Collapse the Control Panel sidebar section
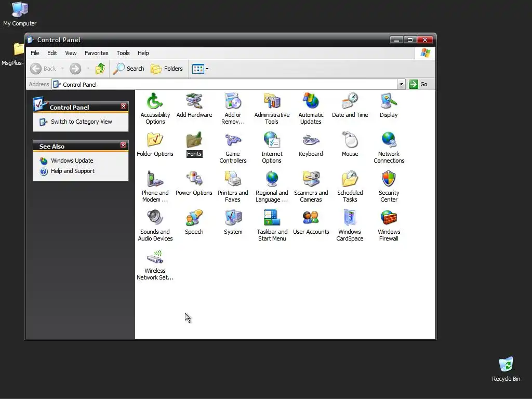Image resolution: width=532 pixels, height=399 pixels. [x=124, y=106]
